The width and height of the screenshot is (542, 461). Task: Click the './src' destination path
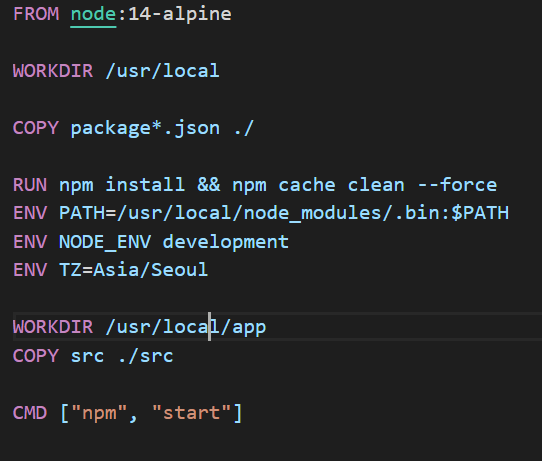(145, 356)
